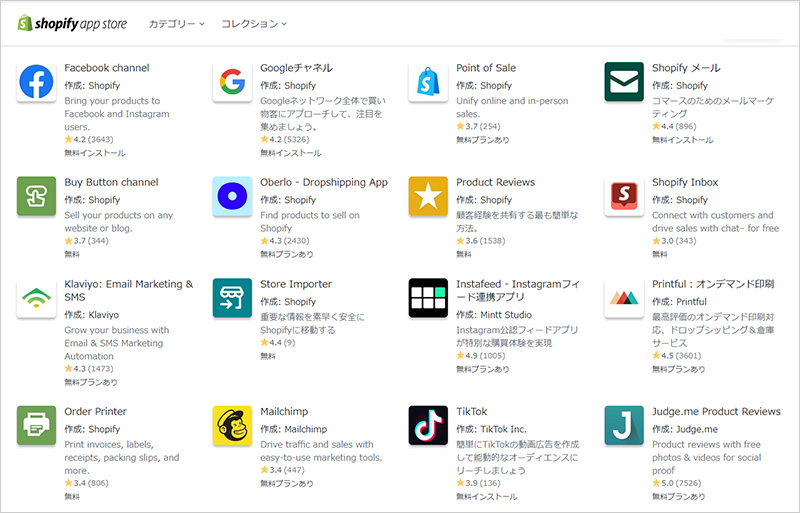800x513 pixels.
Task: Click the 3.6 (1538) Product Reviews rating
Action: (481, 240)
